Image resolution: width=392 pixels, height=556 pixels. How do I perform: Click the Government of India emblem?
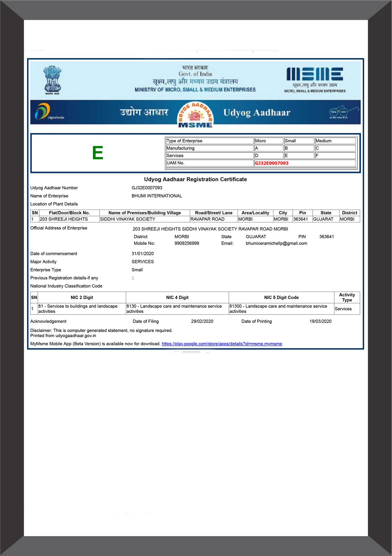(x=52, y=80)
